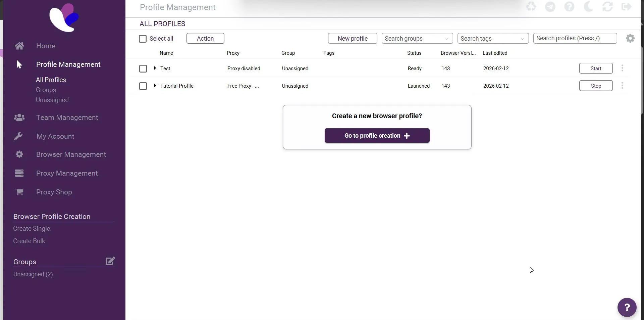Refresh profiles with the sync arrows icon
The image size is (644, 320).
coord(607,6)
